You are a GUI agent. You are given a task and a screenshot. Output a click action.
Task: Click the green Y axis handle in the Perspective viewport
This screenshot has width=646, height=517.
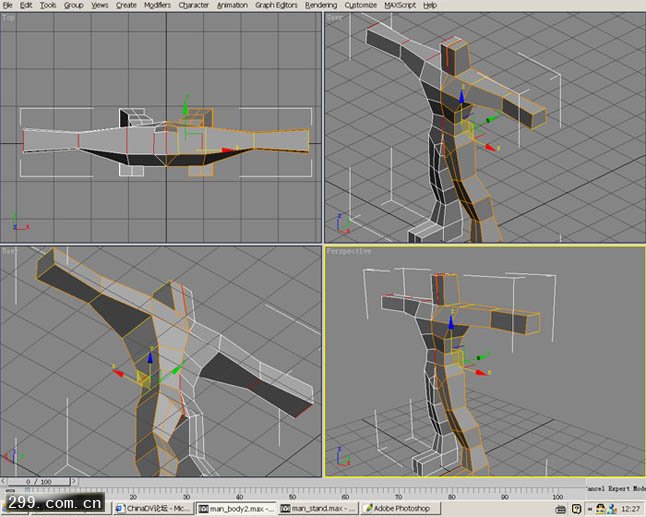point(484,356)
